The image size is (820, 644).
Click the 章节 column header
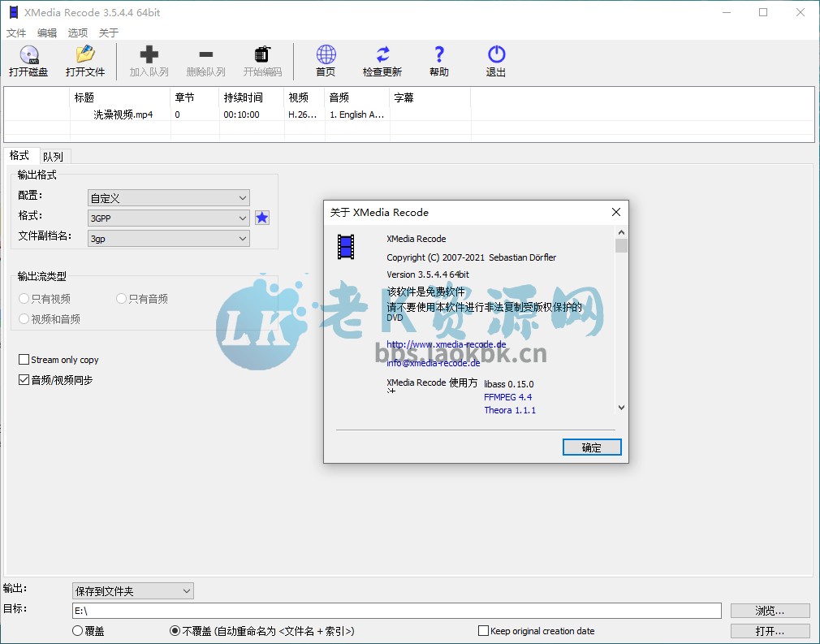tap(195, 97)
